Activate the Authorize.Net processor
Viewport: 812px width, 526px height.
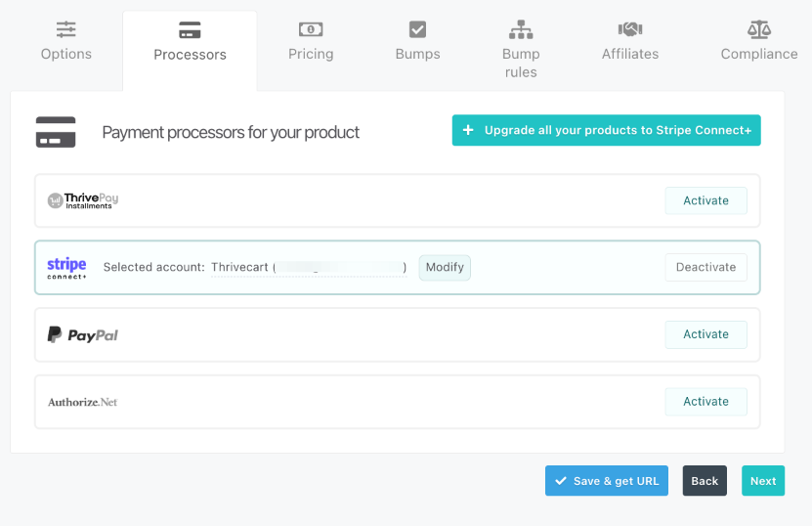tap(705, 402)
